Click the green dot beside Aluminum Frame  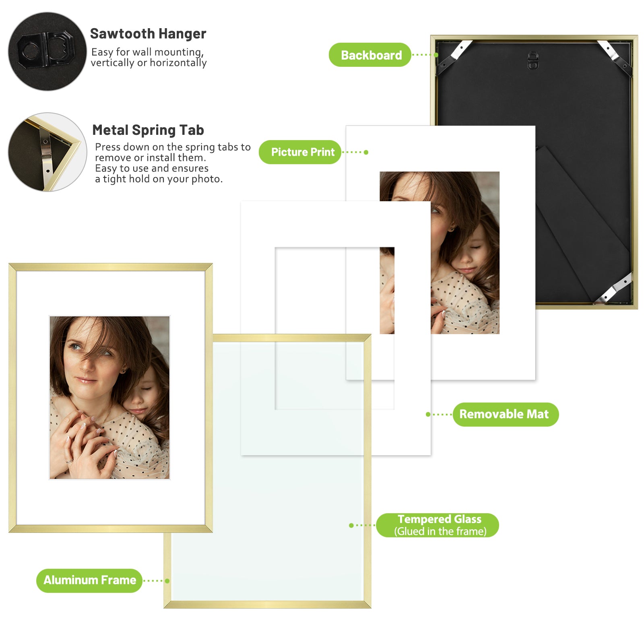point(167,581)
